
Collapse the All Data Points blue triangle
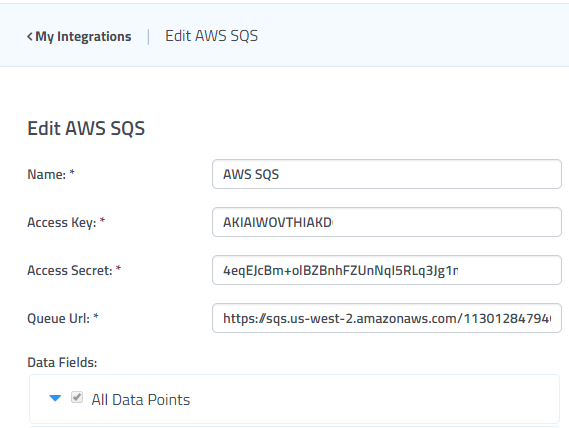click(55, 398)
